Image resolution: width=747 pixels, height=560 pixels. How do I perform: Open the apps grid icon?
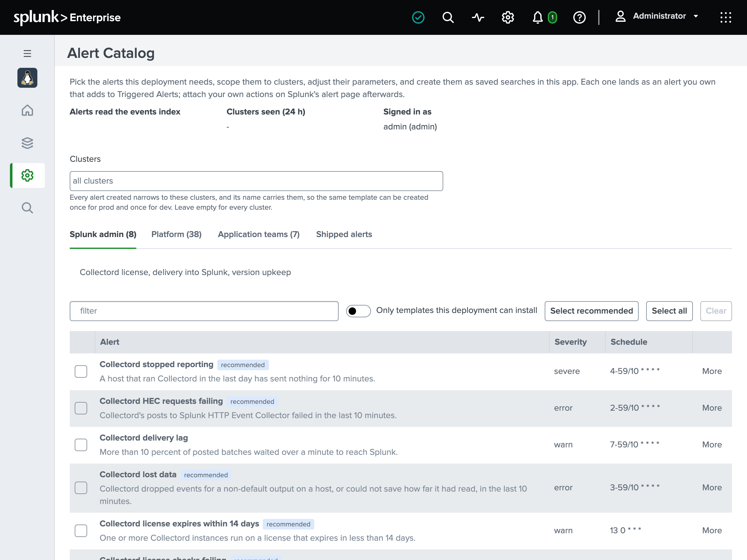[726, 17]
